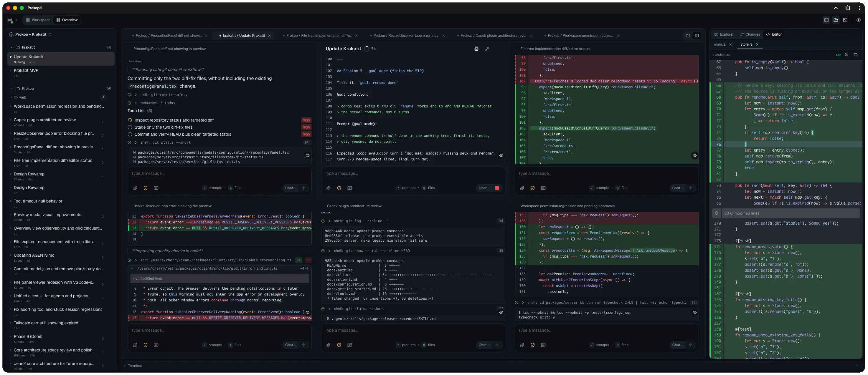868x375 pixels.
Task: Collapse the Update Krakatit pane
Action: 487,49
